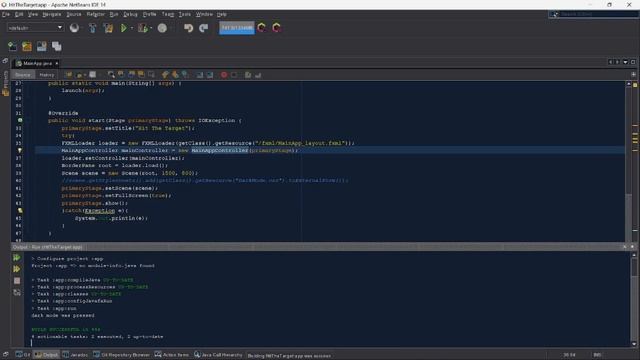Expand the Run Project dropdown arrow
This screenshot has height=360, width=640.
(x=131, y=28)
